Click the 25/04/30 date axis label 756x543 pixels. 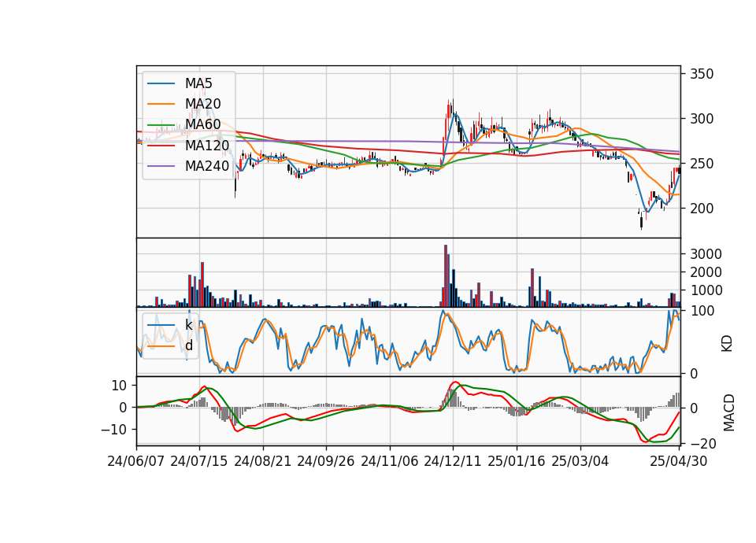pos(679,461)
